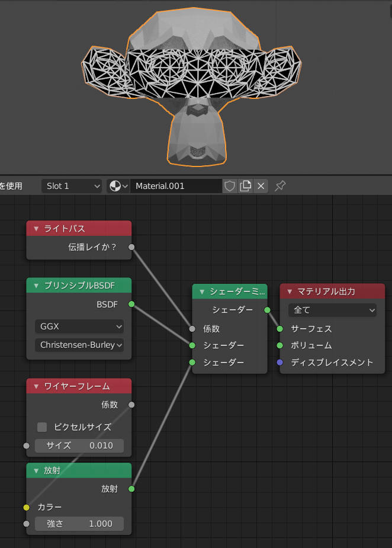Click the Wireframe 係数 output socket

click(x=131, y=405)
